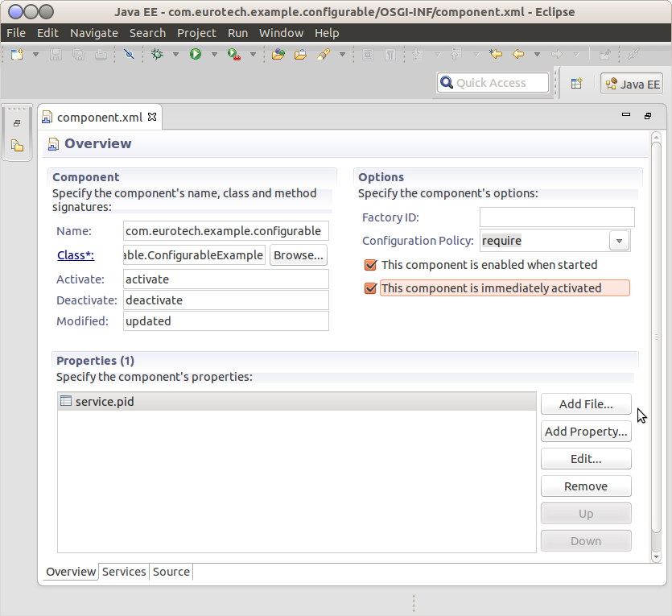Open the Run dropdown arrow
The height and width of the screenshot is (616, 672).
pyautogui.click(x=214, y=55)
